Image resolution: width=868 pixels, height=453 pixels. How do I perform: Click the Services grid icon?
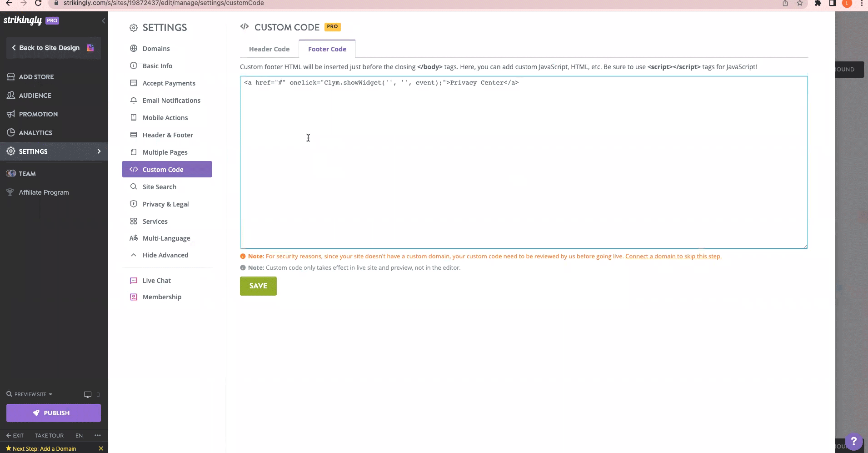pyautogui.click(x=134, y=221)
